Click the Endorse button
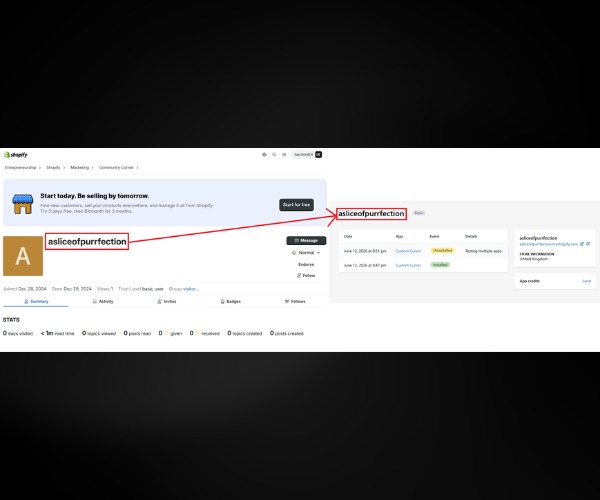This screenshot has width=600, height=500. (306, 264)
